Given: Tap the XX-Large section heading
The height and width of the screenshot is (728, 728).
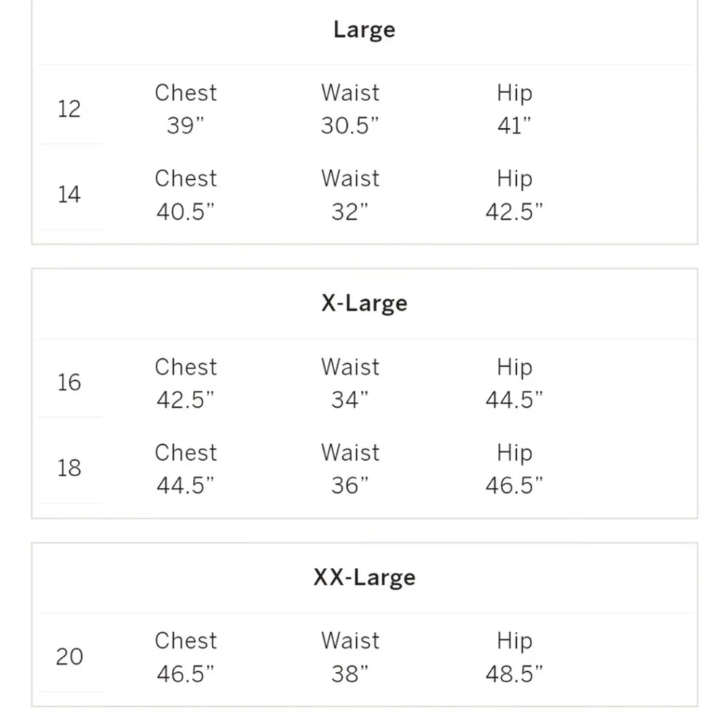Looking at the screenshot, I should point(364,577).
